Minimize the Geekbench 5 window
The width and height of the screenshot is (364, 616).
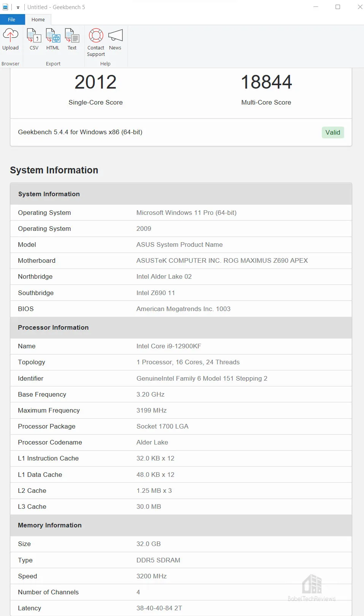(315, 7)
